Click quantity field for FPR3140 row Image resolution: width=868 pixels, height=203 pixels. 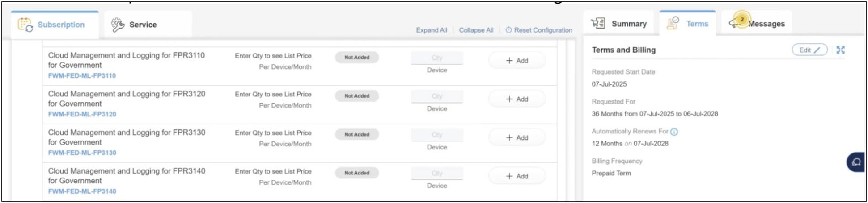pos(437,174)
